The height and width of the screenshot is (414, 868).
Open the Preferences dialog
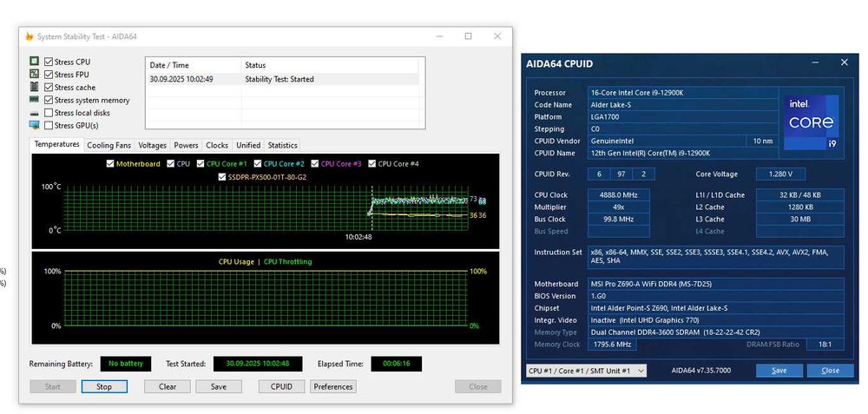(x=333, y=386)
